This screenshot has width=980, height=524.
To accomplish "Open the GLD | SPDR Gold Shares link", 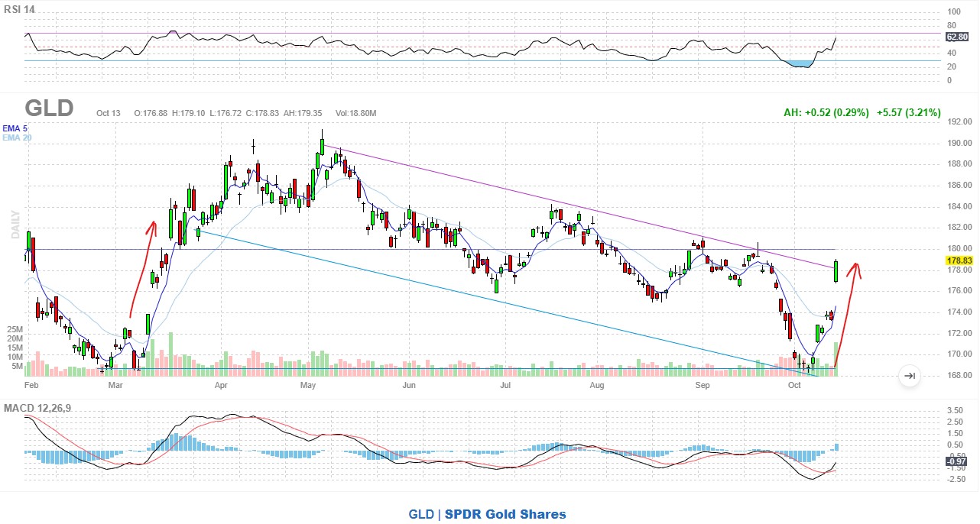I will pos(487,514).
